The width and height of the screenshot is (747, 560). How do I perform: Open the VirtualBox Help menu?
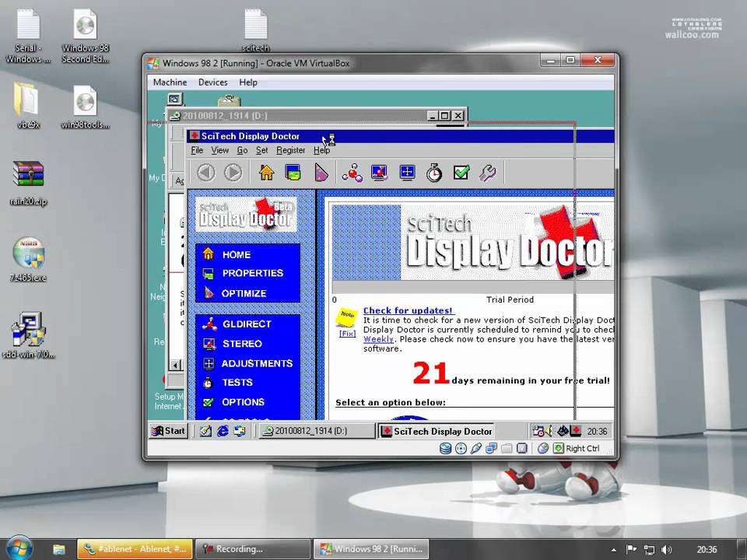pos(248,82)
